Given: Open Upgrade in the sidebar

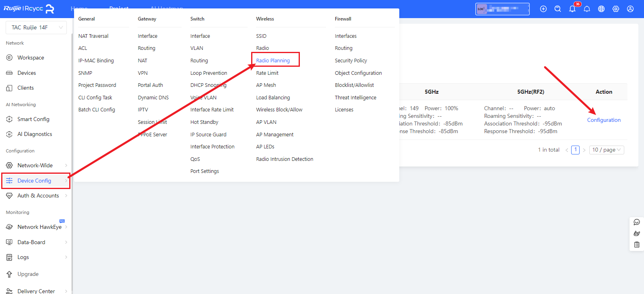Looking at the screenshot, I should [x=28, y=274].
